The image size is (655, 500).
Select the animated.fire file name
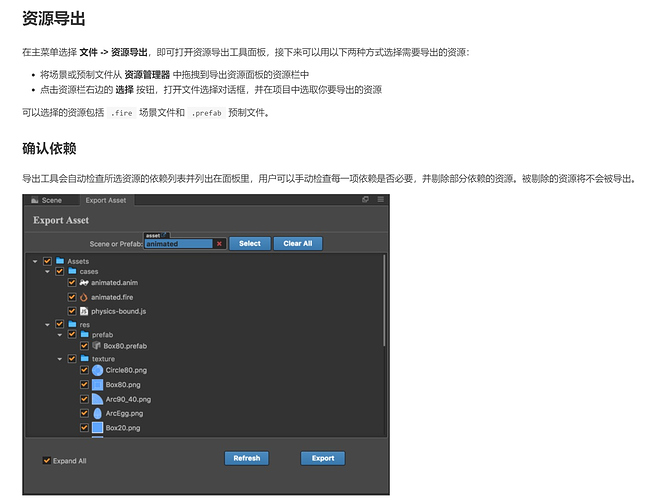(112, 297)
